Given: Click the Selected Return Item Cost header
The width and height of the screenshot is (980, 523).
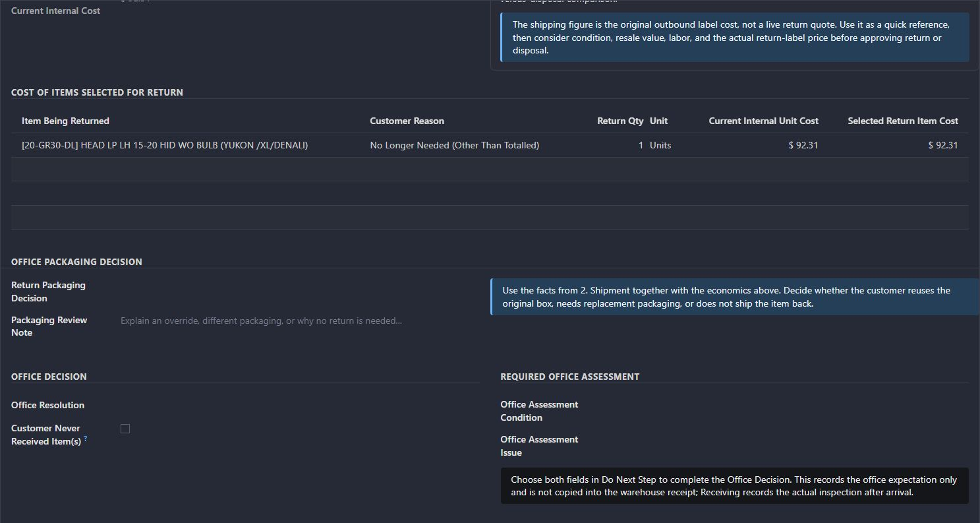Looking at the screenshot, I should pos(902,121).
